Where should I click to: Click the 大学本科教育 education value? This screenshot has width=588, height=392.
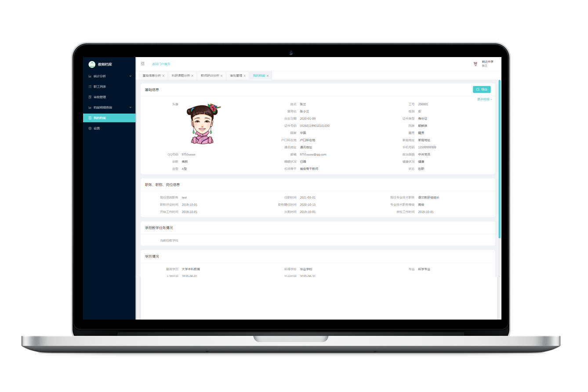[x=191, y=269]
